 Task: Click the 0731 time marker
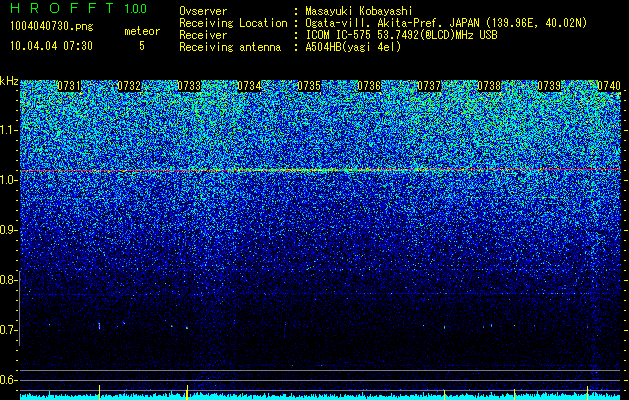click(x=69, y=86)
